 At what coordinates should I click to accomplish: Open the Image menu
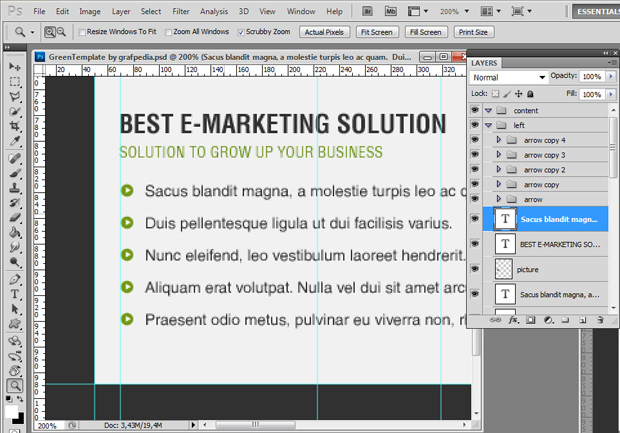click(x=90, y=11)
